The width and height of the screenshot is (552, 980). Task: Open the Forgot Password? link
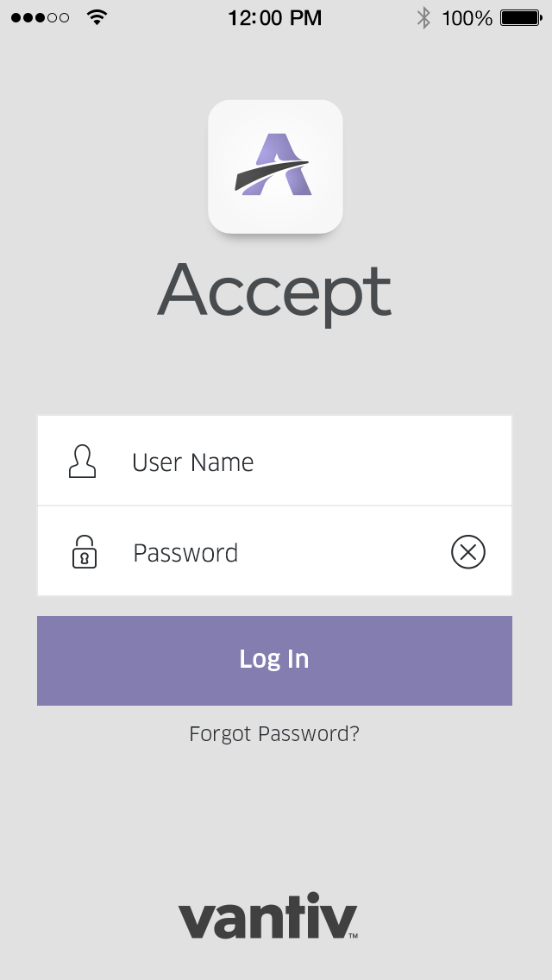pos(274,733)
